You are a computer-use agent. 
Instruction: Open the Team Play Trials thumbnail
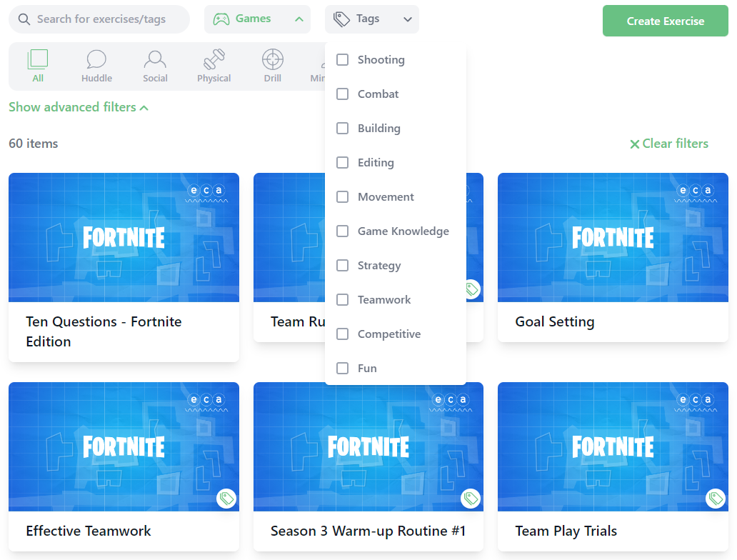coord(613,446)
